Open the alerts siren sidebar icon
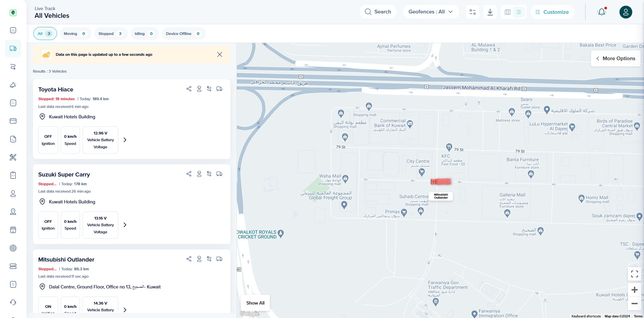 pos(13,85)
